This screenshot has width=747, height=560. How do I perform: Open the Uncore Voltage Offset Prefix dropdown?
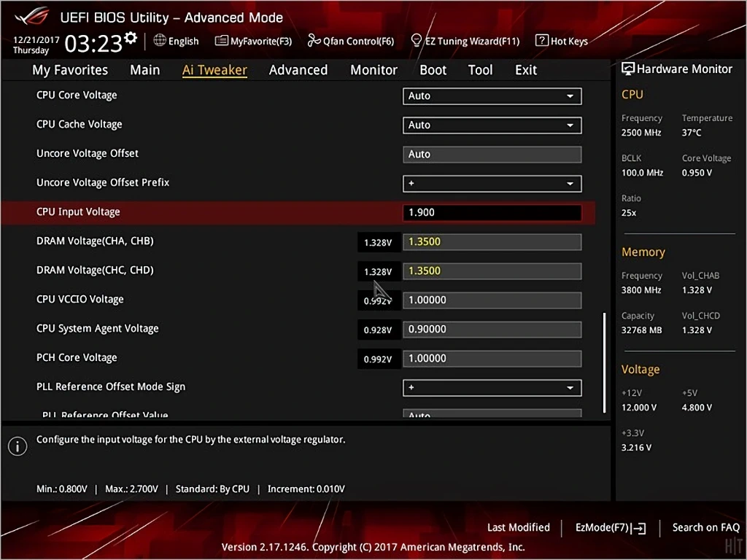[x=492, y=184]
